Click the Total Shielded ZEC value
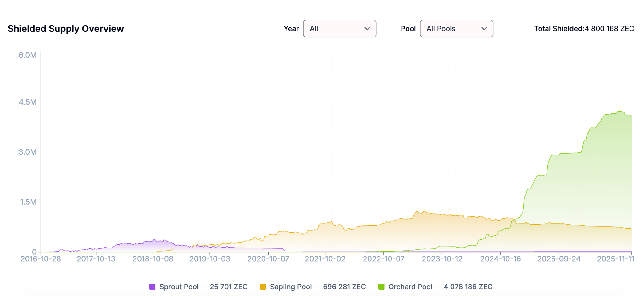This screenshot has height=296, width=644. pos(609,29)
